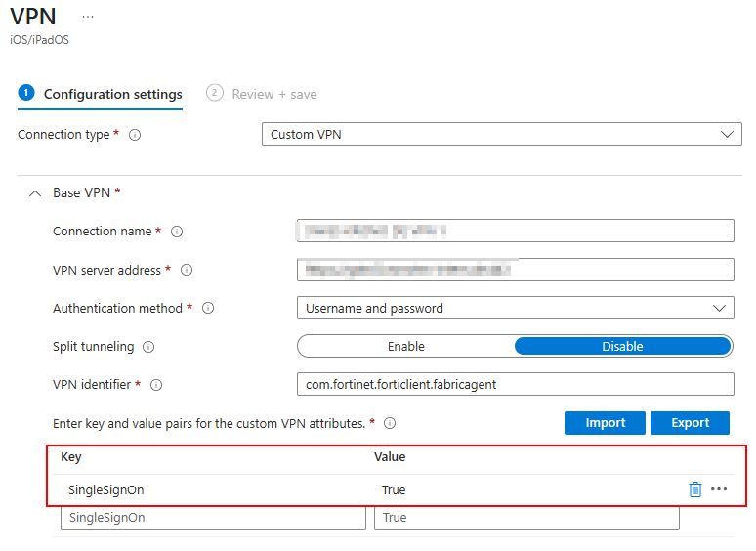Screen dimensions: 756x551
Task: Click the info icon next to Connection name
Action: point(177,232)
